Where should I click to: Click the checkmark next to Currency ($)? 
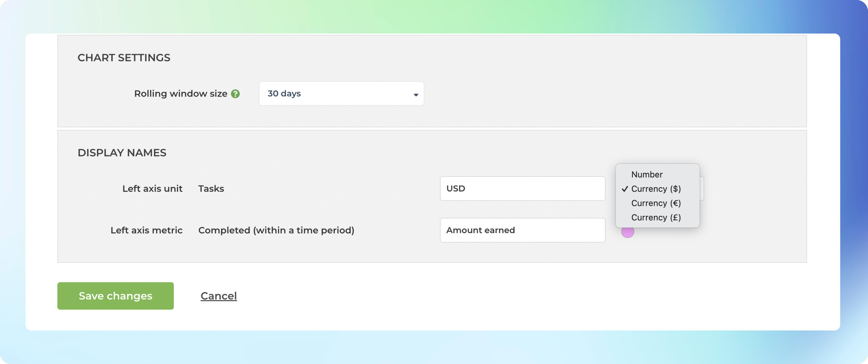tap(625, 189)
